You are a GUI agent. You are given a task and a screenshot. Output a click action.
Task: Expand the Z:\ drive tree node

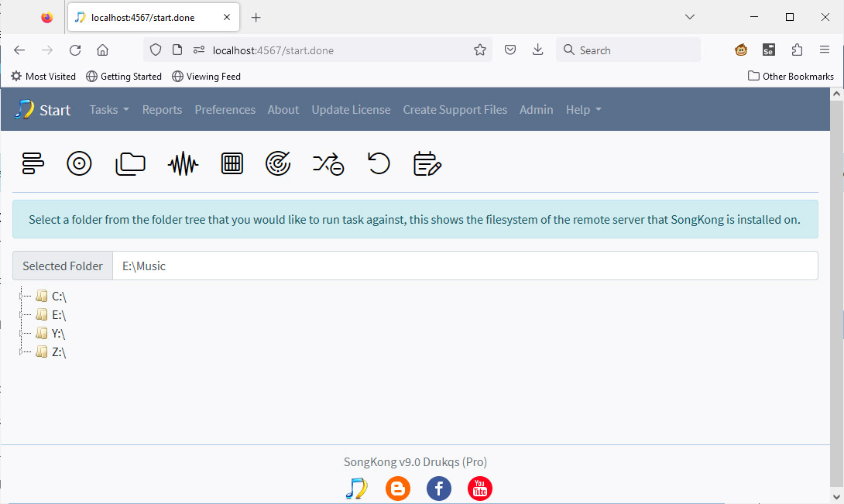pos(22,352)
